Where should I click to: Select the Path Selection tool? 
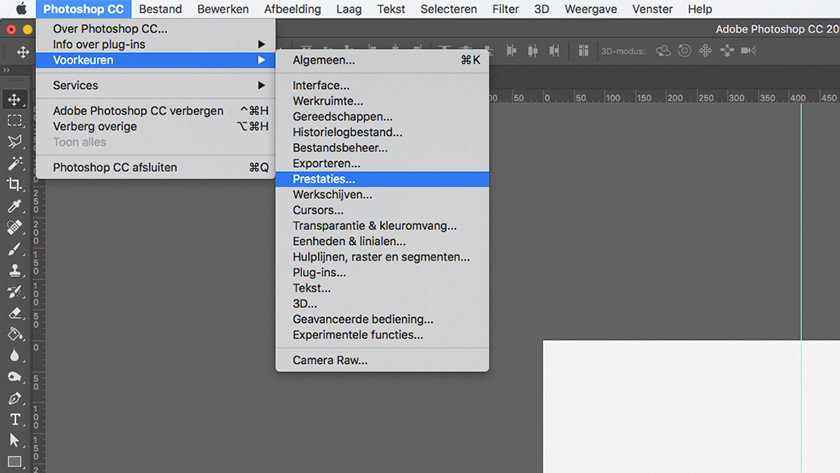click(x=14, y=440)
